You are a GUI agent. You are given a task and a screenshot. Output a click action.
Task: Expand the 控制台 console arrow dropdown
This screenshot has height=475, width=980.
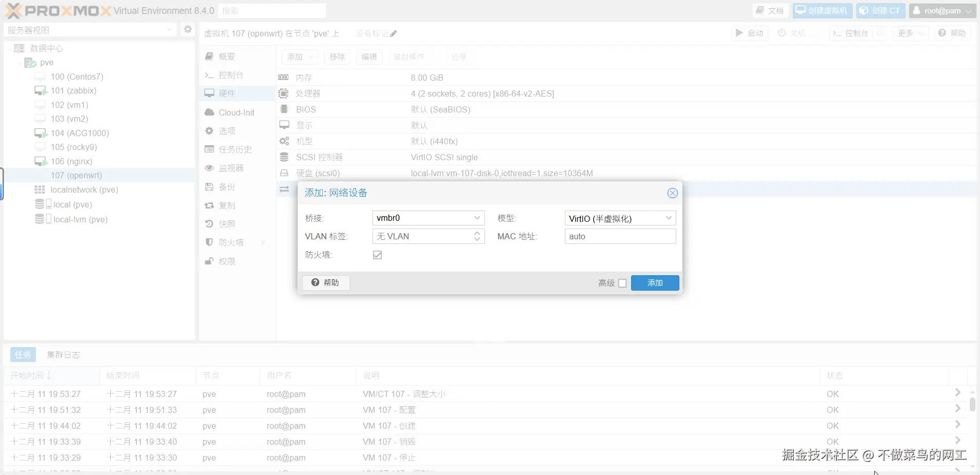879,33
